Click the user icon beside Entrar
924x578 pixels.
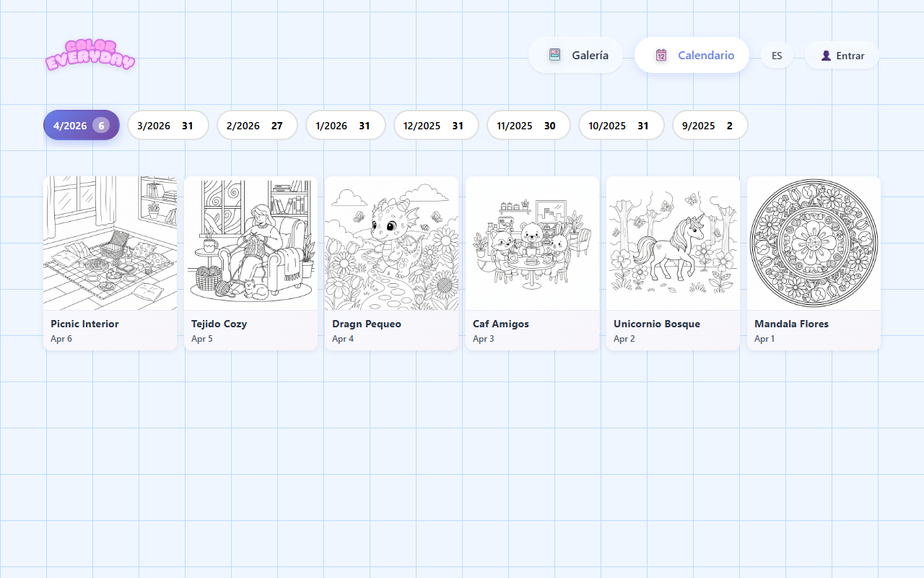pos(826,56)
